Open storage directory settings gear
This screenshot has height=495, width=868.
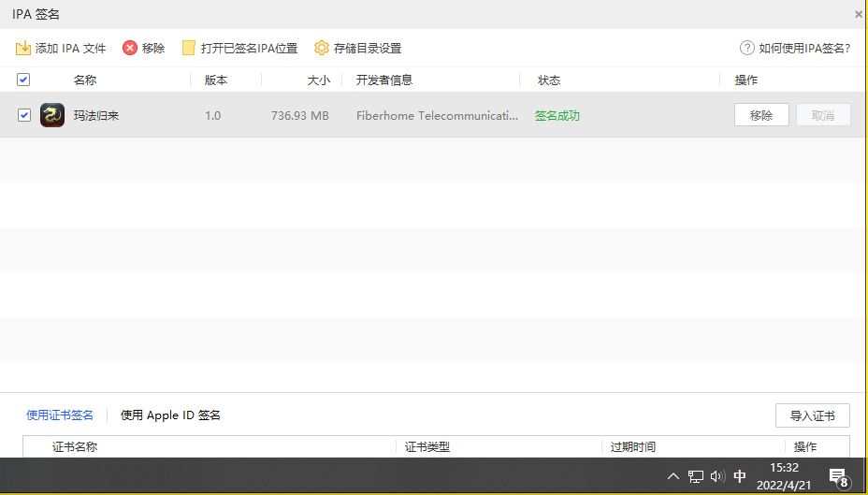coord(322,48)
